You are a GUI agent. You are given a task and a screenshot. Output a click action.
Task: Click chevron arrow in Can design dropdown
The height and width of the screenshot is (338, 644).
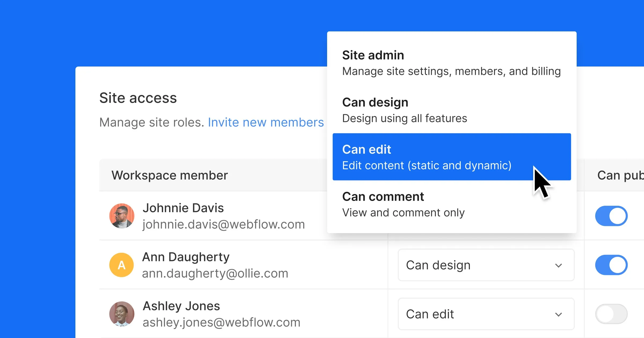[558, 266]
